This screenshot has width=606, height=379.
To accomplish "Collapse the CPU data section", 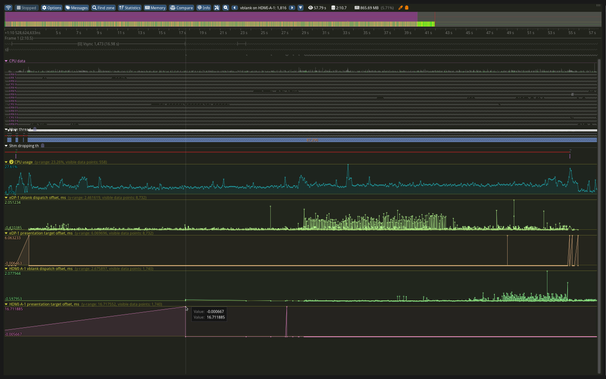I will point(6,61).
